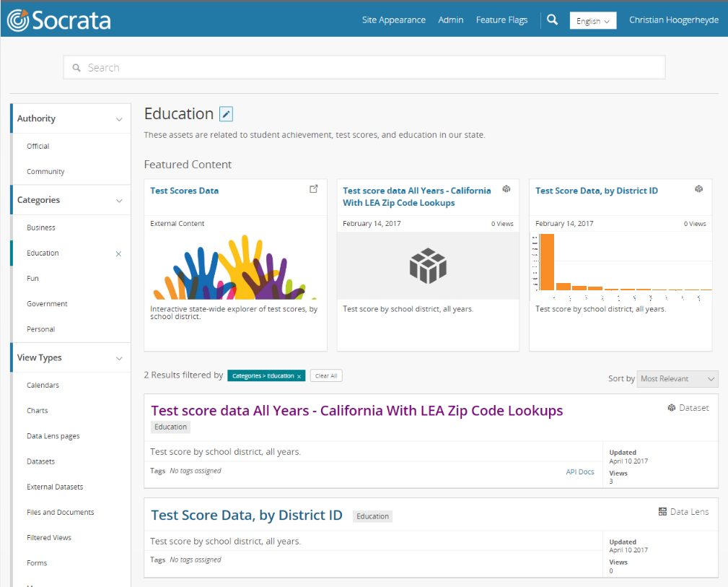Go to Feature Flags in the navigation
The image size is (728, 587).
pos(501,19)
